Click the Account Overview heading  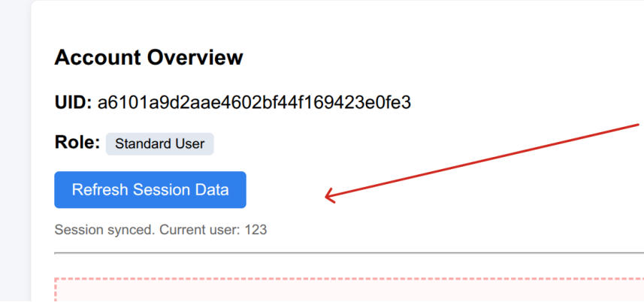coord(149,57)
